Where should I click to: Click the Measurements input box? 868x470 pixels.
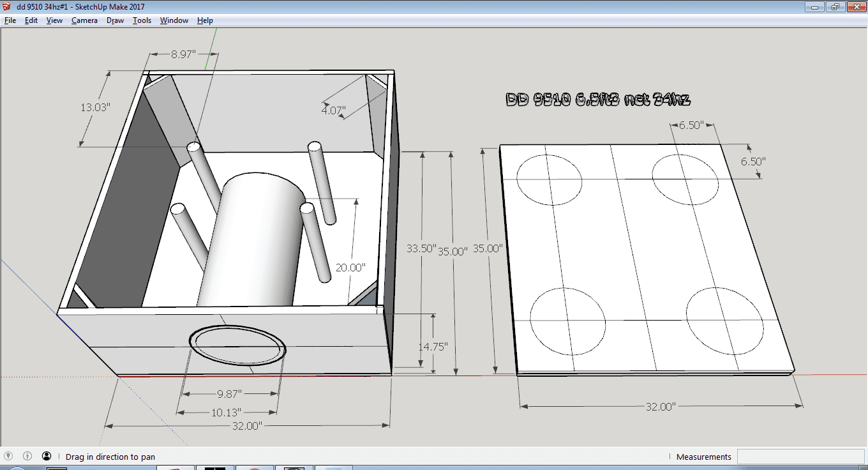[x=801, y=457]
